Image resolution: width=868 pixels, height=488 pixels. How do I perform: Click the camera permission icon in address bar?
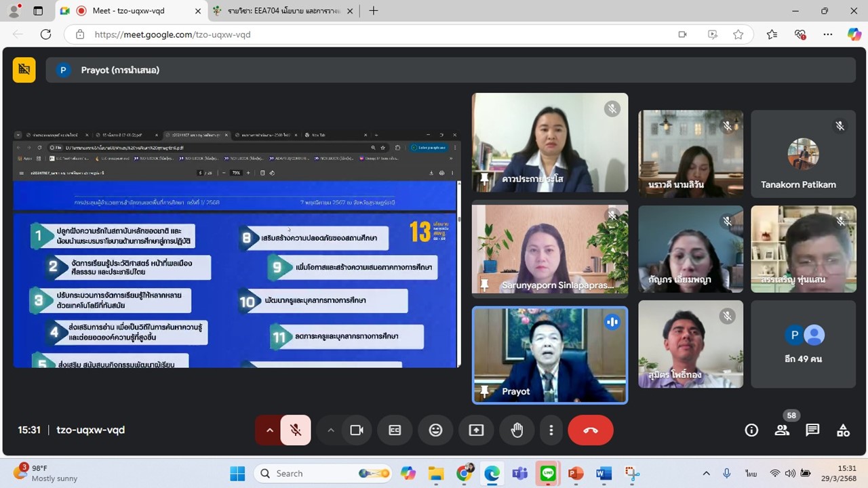tap(683, 35)
